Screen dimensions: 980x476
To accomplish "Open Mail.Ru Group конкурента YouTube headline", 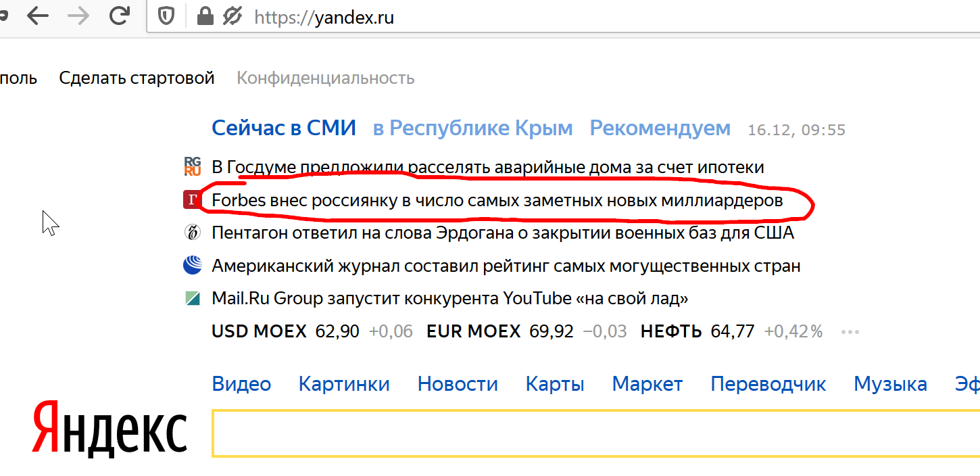I will click(x=450, y=298).
